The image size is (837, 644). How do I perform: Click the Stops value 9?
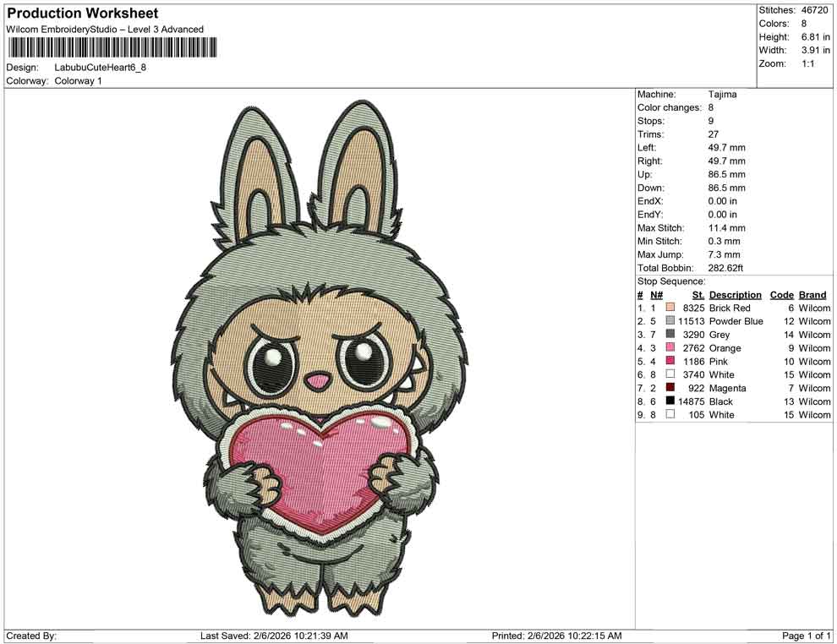click(710, 121)
